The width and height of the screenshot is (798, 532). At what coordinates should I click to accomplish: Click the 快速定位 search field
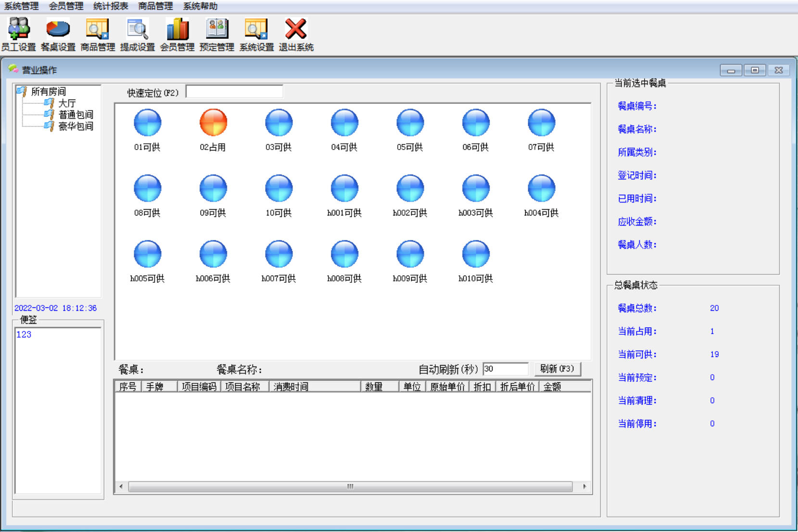234,91
